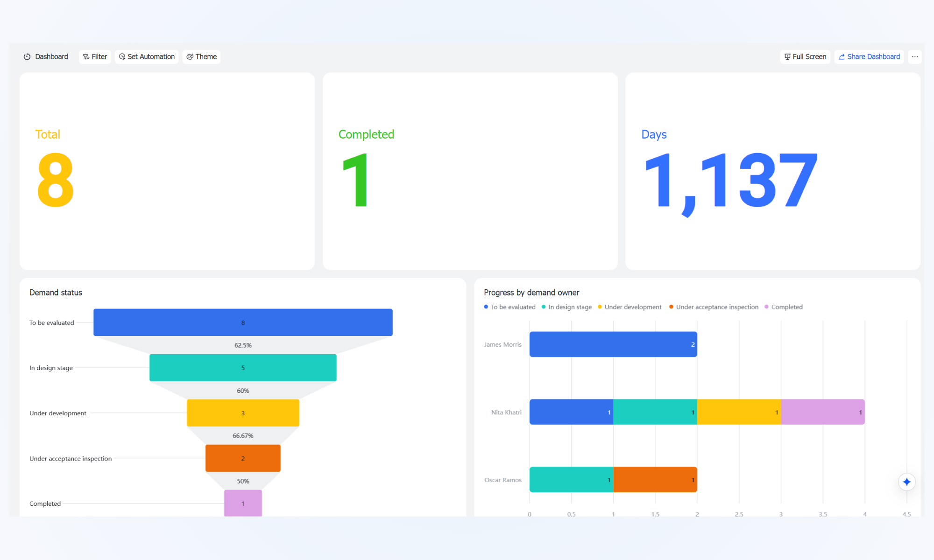Click the Dashboard clock icon
This screenshot has height=560, width=934.
tap(27, 56)
